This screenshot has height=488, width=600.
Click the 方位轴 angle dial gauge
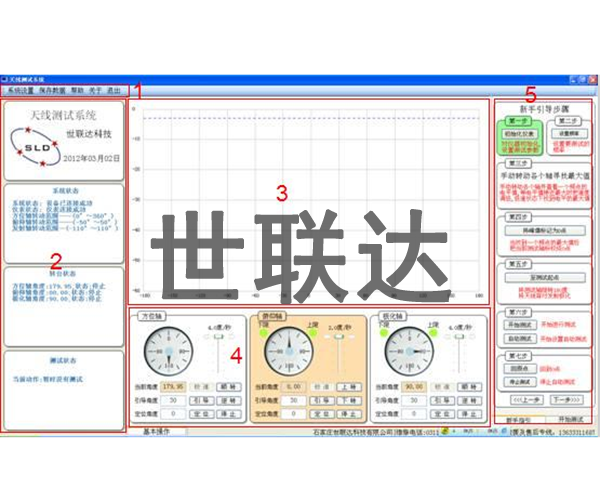coord(168,351)
